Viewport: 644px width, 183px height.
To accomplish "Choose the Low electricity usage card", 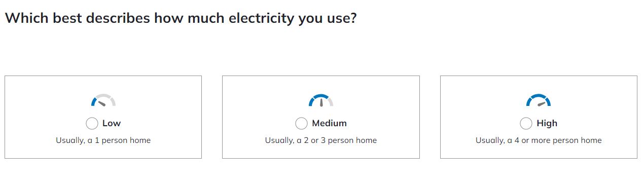I will (x=103, y=117).
